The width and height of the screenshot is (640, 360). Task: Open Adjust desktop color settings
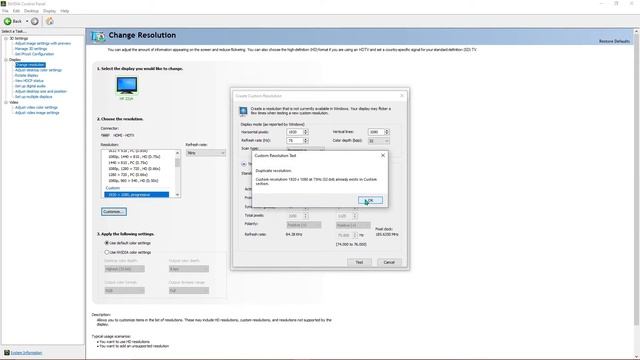[x=38, y=70]
